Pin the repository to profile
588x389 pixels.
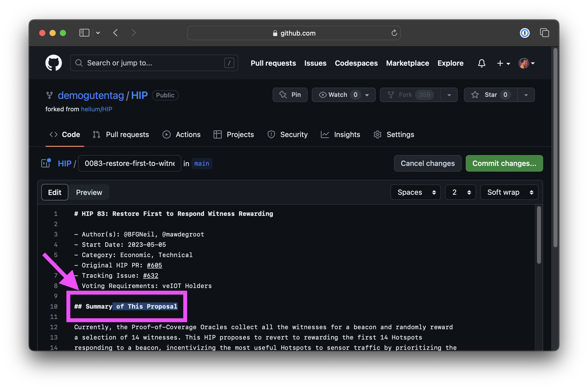pos(290,95)
